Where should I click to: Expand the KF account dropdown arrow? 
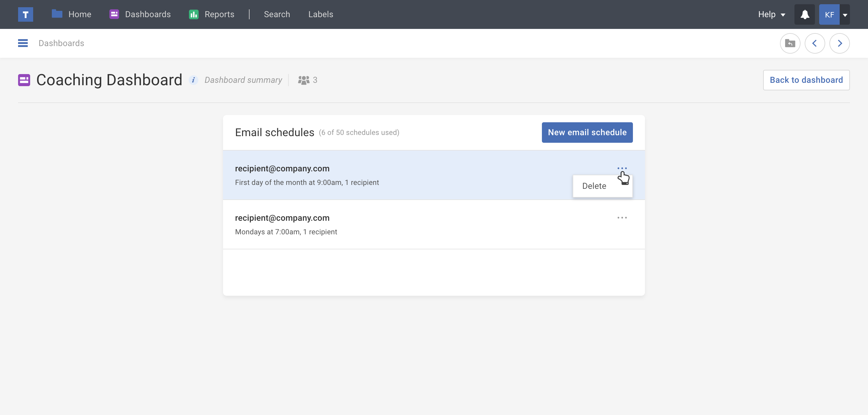(845, 15)
